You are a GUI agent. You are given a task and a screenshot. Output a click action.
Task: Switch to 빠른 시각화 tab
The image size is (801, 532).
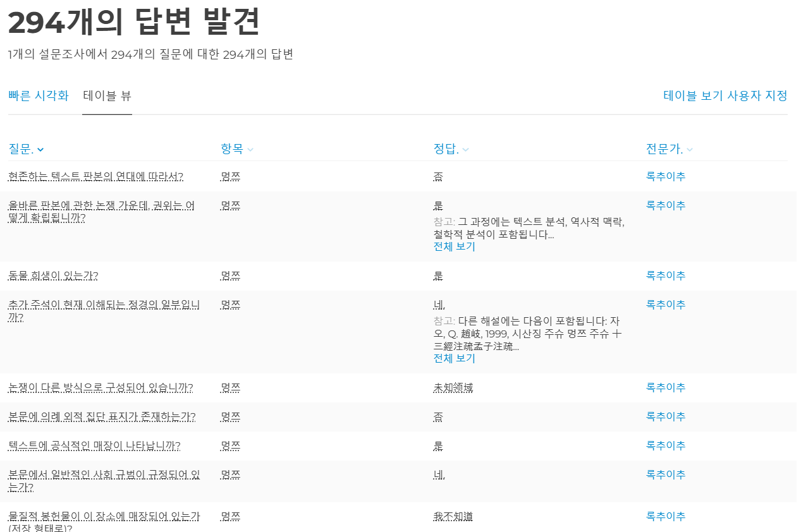tap(39, 96)
